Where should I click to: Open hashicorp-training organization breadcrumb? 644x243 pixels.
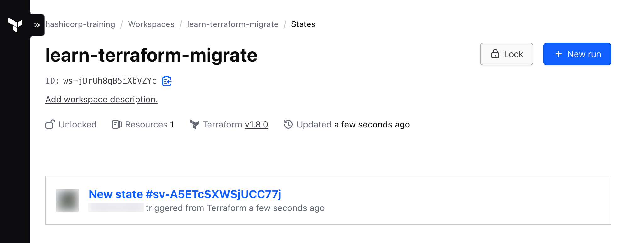[x=80, y=24]
